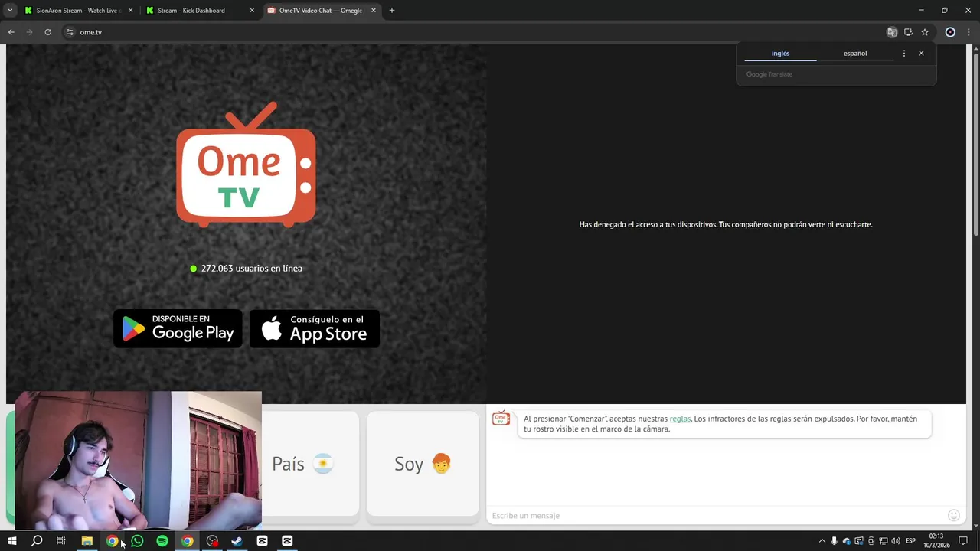Open the first Chrome taskbar icon
The image size is (980, 551).
112,541
